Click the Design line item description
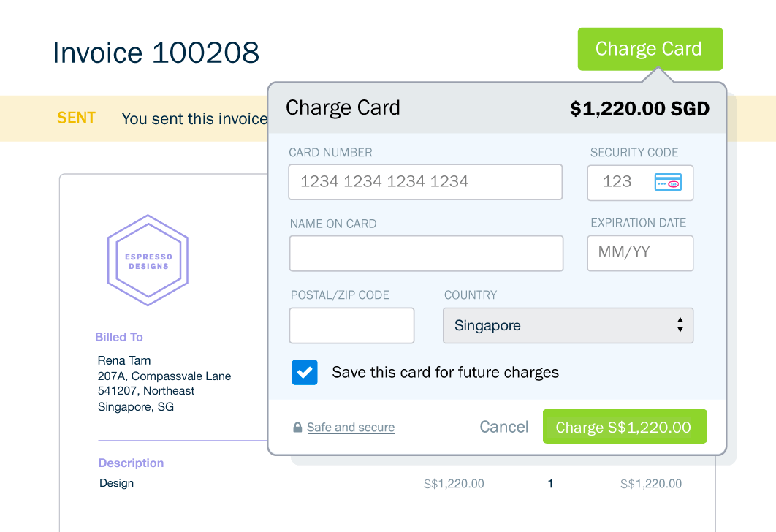776x532 pixels. 116,483
